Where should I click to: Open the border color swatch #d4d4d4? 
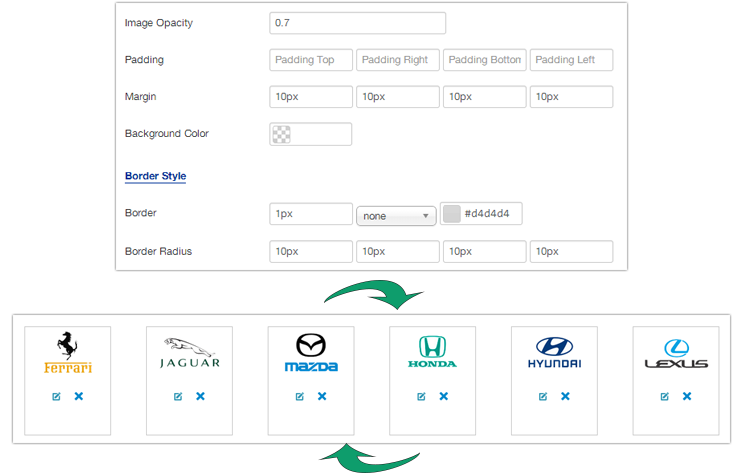click(452, 213)
